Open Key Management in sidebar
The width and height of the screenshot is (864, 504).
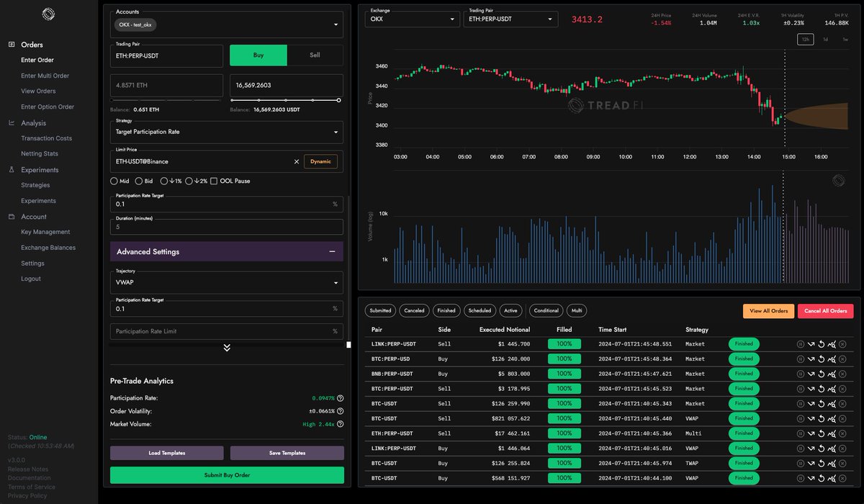pyautogui.click(x=45, y=232)
